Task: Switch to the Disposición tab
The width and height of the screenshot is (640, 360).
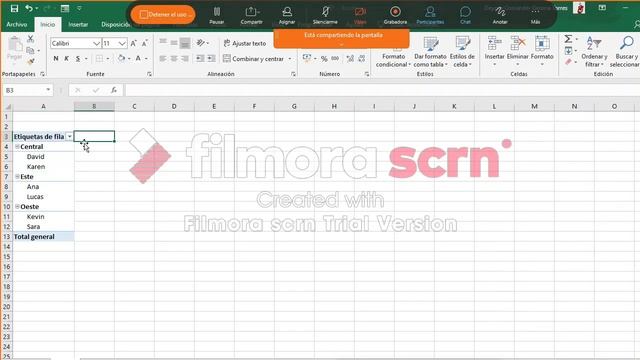Action: pyautogui.click(x=115, y=24)
